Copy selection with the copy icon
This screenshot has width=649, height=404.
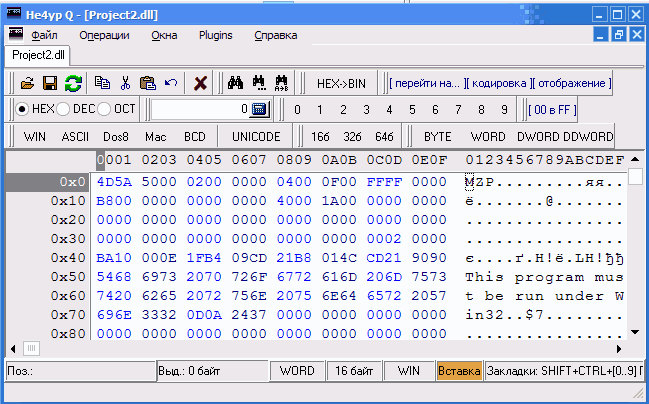coord(102,83)
